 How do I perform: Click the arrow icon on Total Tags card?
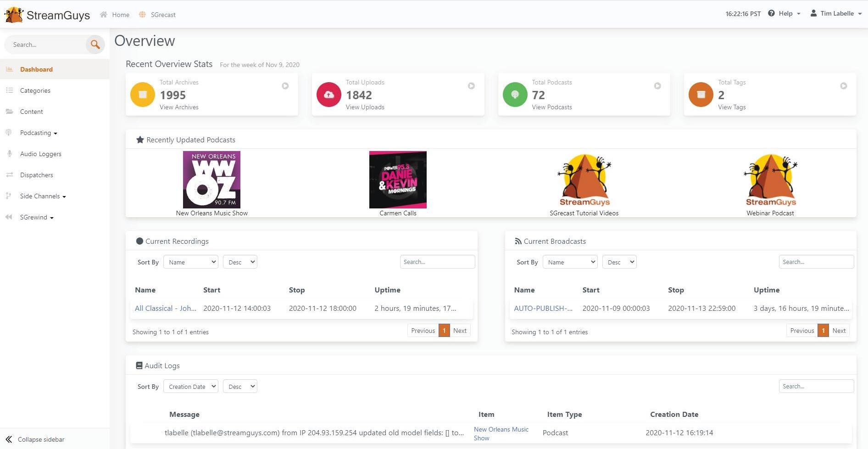click(x=844, y=86)
